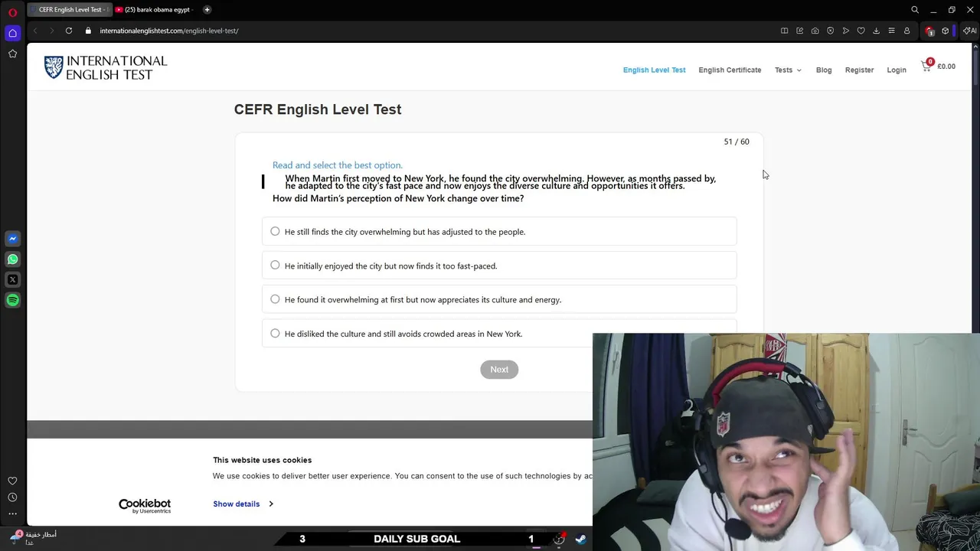Click the 'How did Martin's perception' question text
Screen dimensions: 980x551
[x=398, y=198]
